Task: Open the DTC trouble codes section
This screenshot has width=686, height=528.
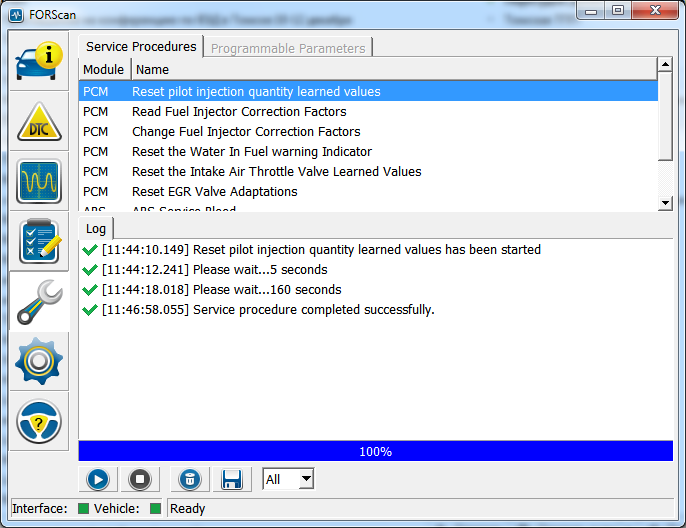Action: click(39, 121)
